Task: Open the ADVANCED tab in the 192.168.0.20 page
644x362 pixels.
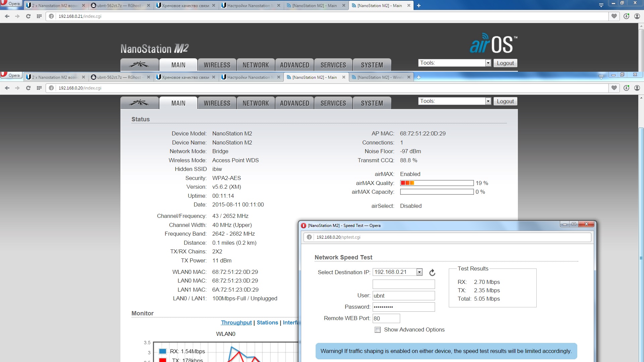Action: click(x=294, y=103)
